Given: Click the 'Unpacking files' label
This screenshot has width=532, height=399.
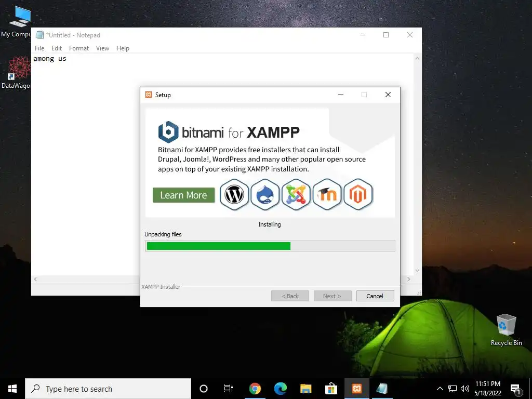Looking at the screenshot, I should click(163, 234).
